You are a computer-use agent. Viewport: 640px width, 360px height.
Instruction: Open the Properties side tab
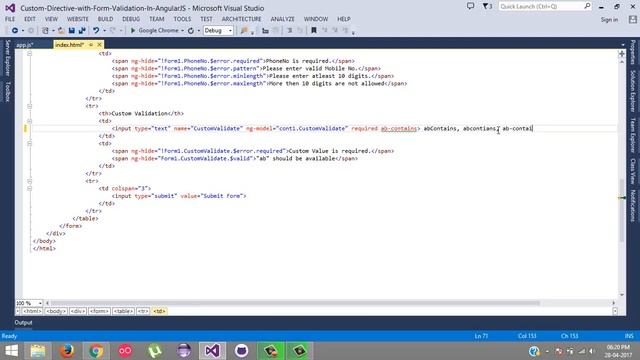coord(633,53)
